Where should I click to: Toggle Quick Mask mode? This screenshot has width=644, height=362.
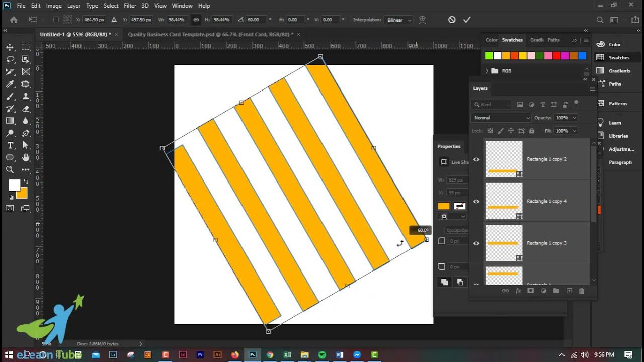[10, 208]
